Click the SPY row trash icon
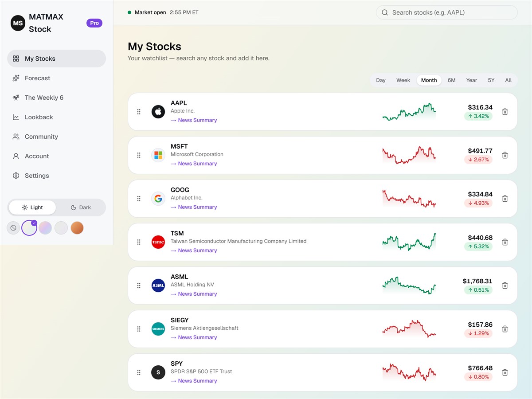 coord(505,372)
